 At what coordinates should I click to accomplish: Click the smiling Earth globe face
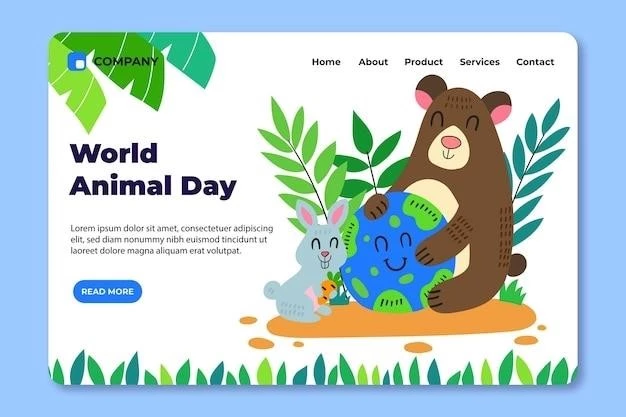point(393,252)
